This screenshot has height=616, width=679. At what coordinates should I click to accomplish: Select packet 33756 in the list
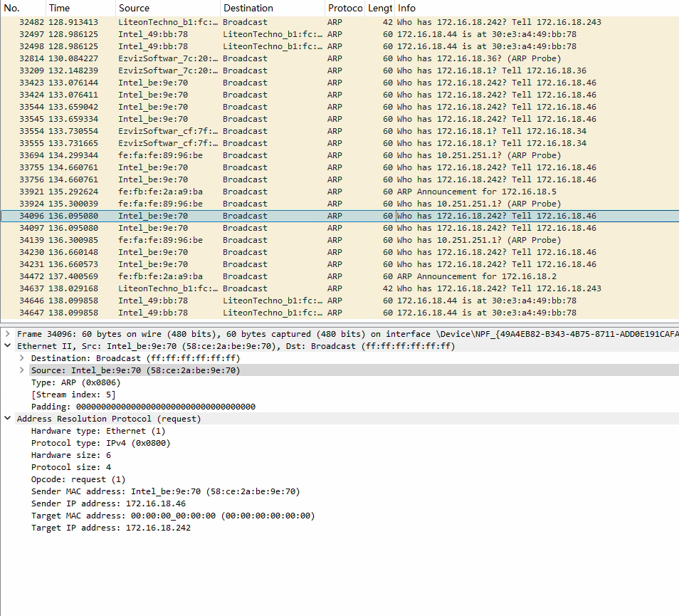coord(339,179)
